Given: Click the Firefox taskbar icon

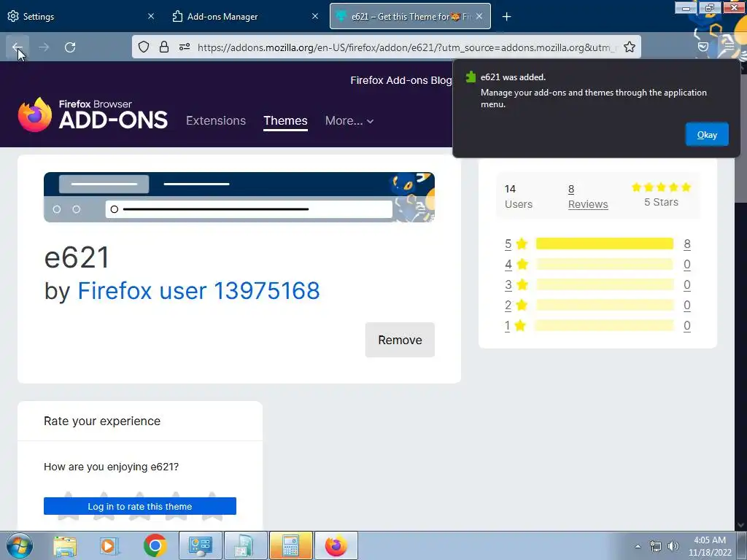Looking at the screenshot, I should tap(336, 545).
